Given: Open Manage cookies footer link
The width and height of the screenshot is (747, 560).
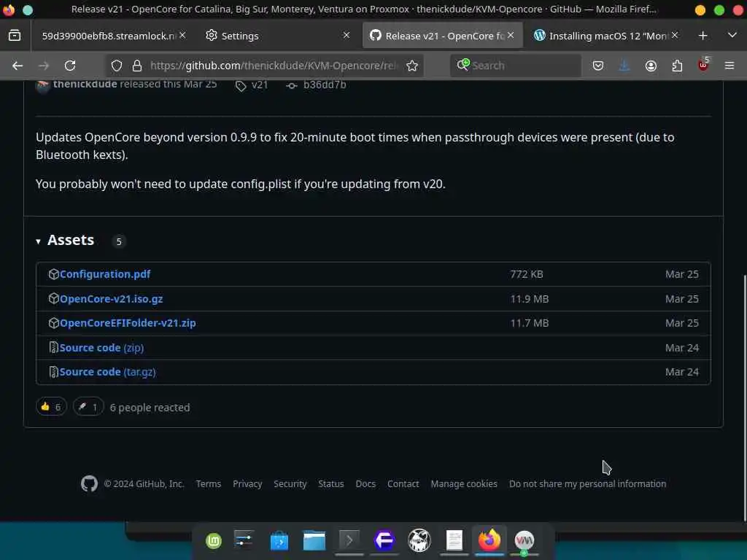Looking at the screenshot, I should [464, 484].
